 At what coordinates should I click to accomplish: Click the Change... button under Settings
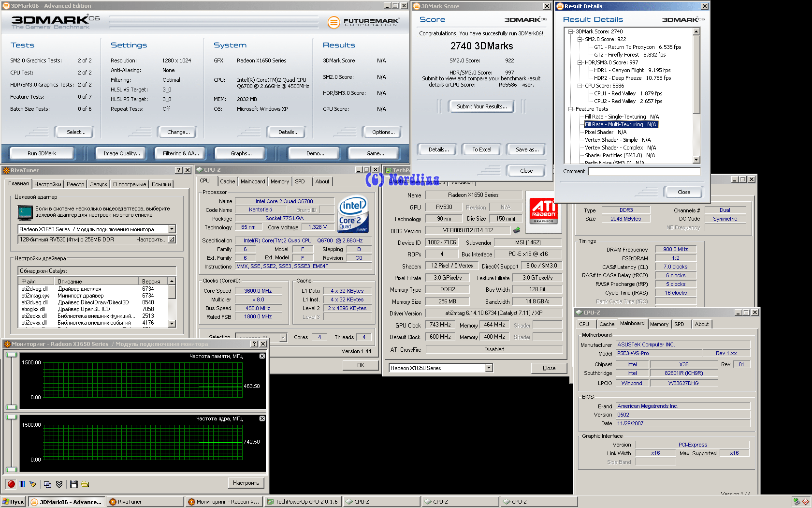tap(178, 132)
